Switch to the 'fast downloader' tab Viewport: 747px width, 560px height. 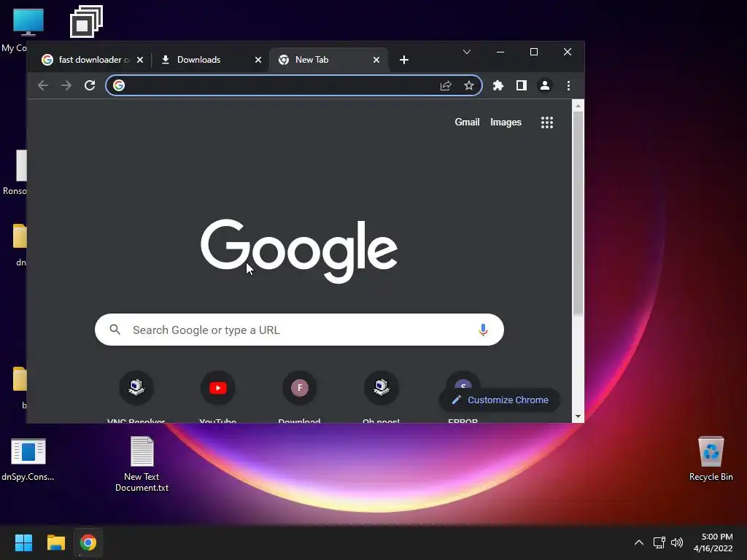92,60
